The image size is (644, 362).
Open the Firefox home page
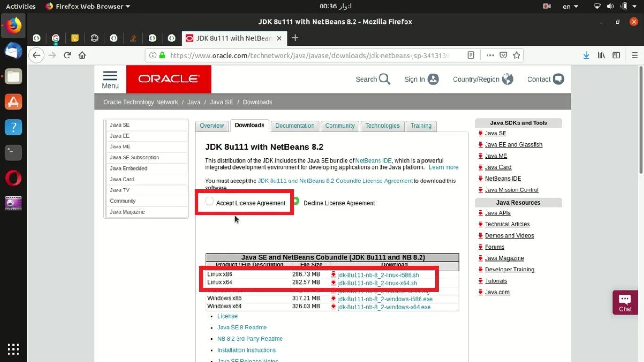click(x=82, y=55)
